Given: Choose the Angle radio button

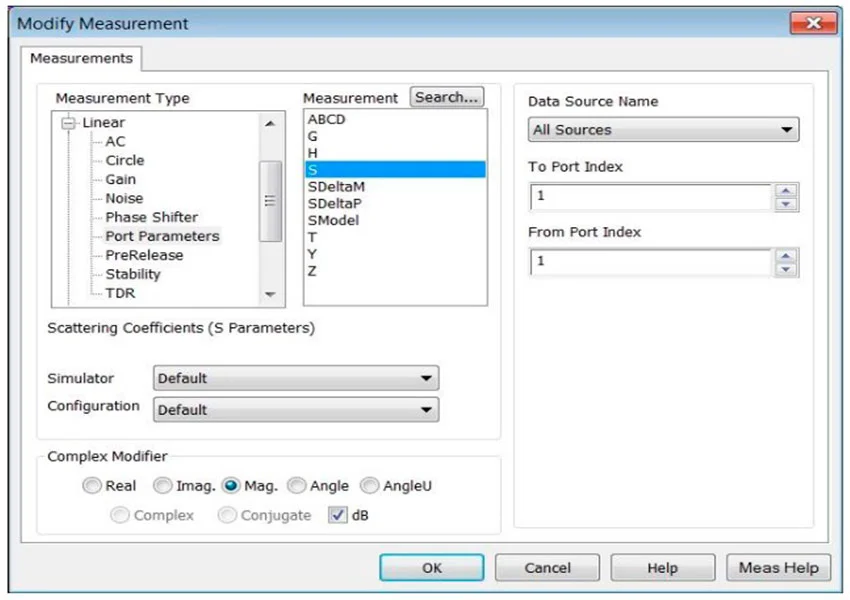Looking at the screenshot, I should [x=296, y=486].
